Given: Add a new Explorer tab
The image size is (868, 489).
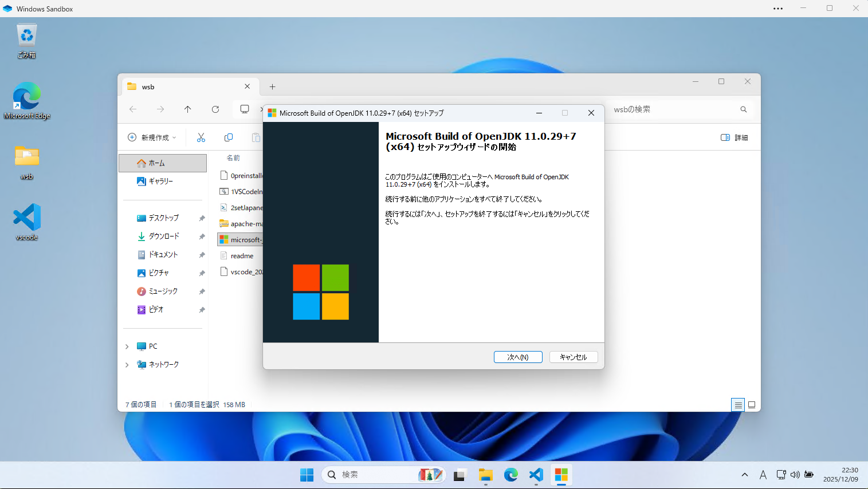Looking at the screenshot, I should (273, 87).
